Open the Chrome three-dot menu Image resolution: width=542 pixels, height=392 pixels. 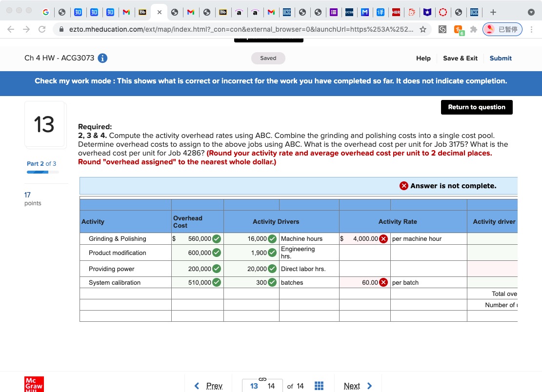coord(531,29)
